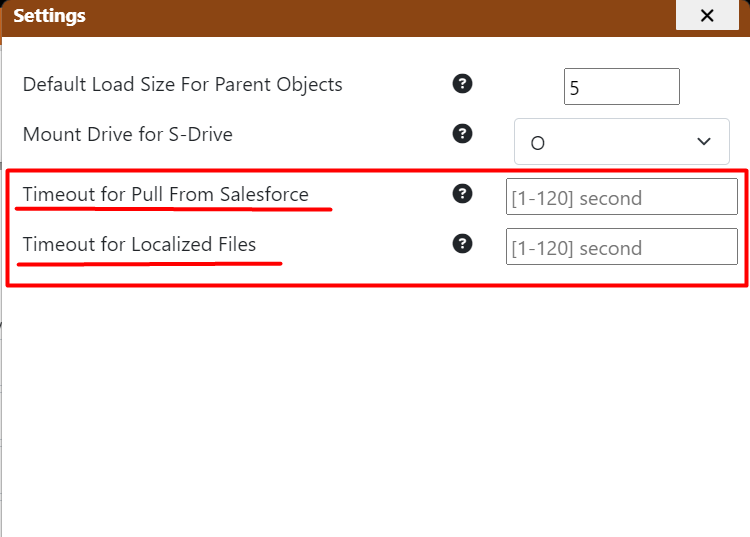Select the Timeout for Localized Files label
The height and width of the screenshot is (537, 750).
click(139, 244)
